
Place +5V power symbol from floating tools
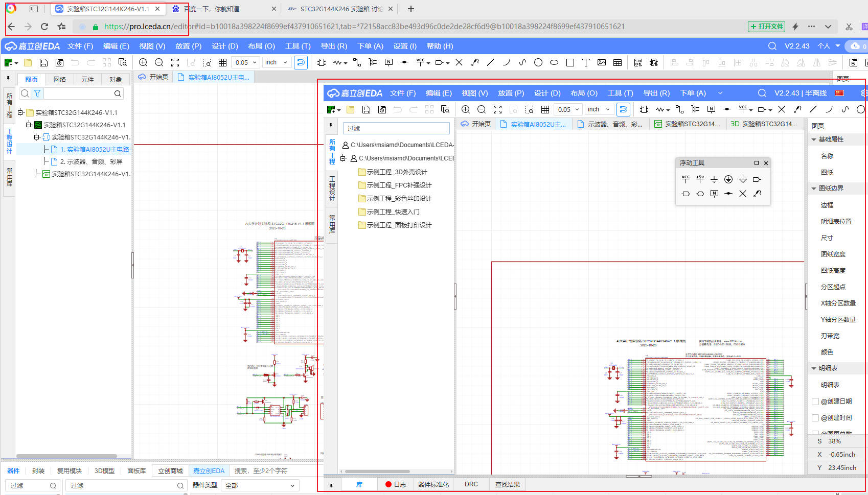700,179
